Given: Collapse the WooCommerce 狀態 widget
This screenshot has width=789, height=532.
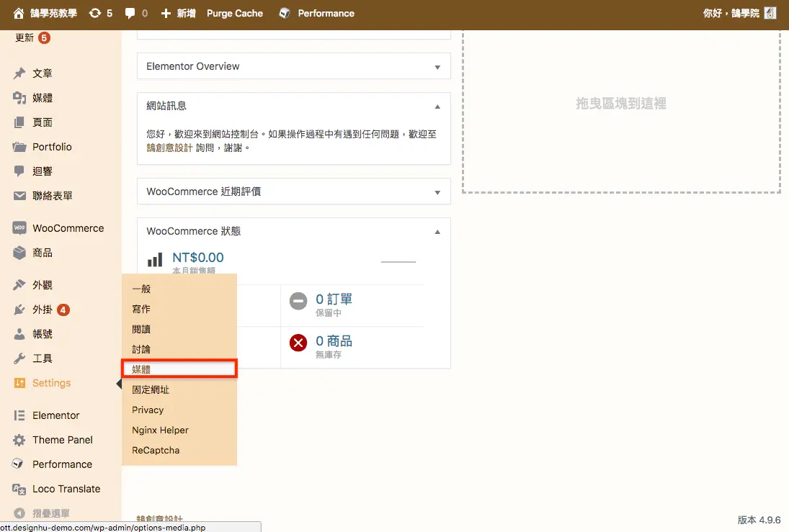Looking at the screenshot, I should point(437,232).
